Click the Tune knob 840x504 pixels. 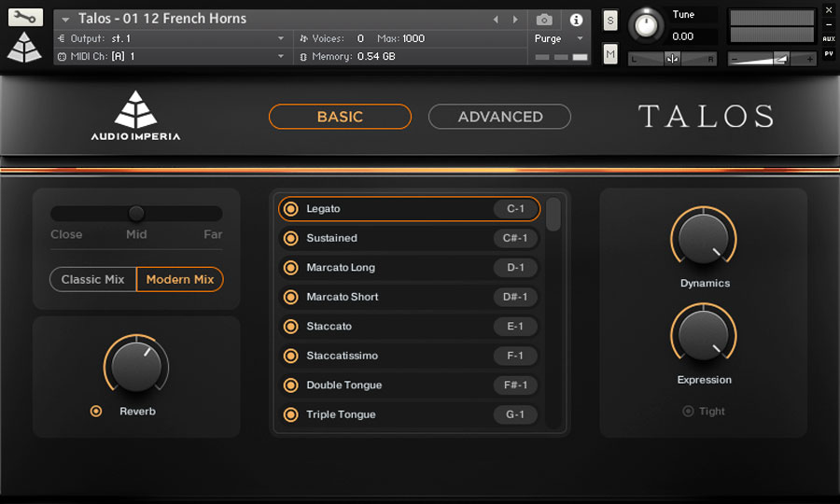coord(646,25)
